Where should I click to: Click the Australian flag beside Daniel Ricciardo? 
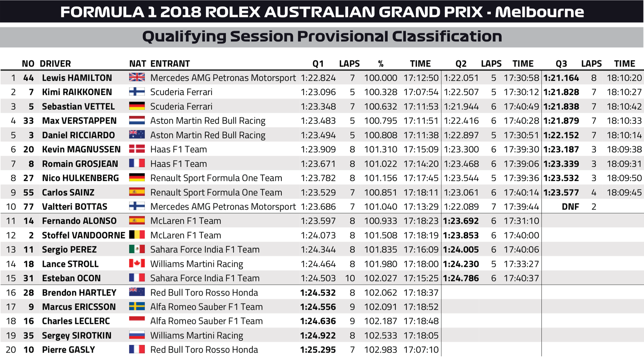pos(137,135)
